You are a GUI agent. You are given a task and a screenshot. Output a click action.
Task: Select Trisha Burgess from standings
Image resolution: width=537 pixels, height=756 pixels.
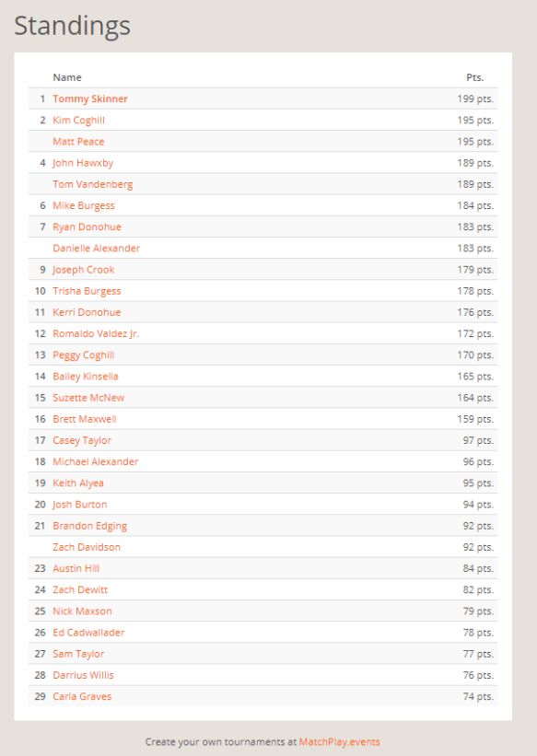click(x=87, y=290)
